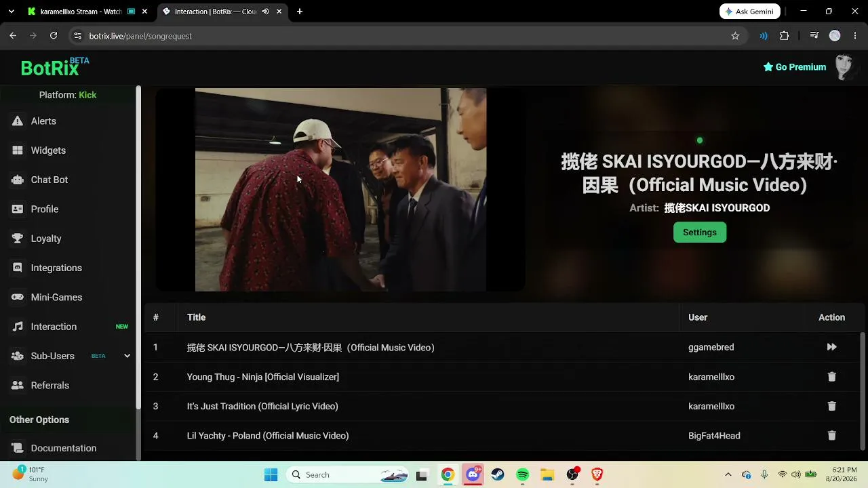868x488 pixels.
Task: Open the Documentation book icon
Action: tap(18, 448)
